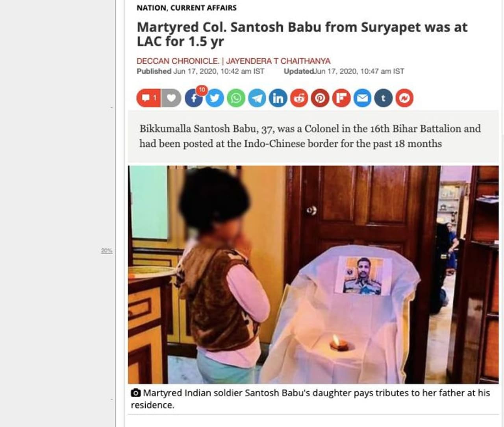Click the heart like icon
Viewport: 504px width, 427px height.
[171, 98]
